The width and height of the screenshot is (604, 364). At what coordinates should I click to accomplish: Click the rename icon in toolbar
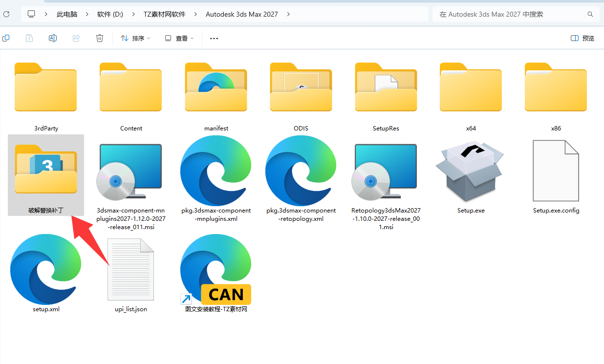[53, 38]
